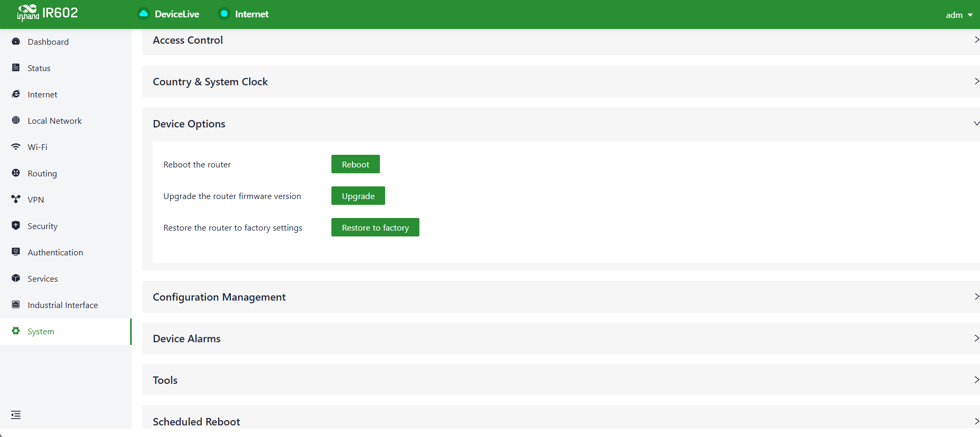Open the adm user dropdown
Screen dimensions: 980x437
(959, 15)
